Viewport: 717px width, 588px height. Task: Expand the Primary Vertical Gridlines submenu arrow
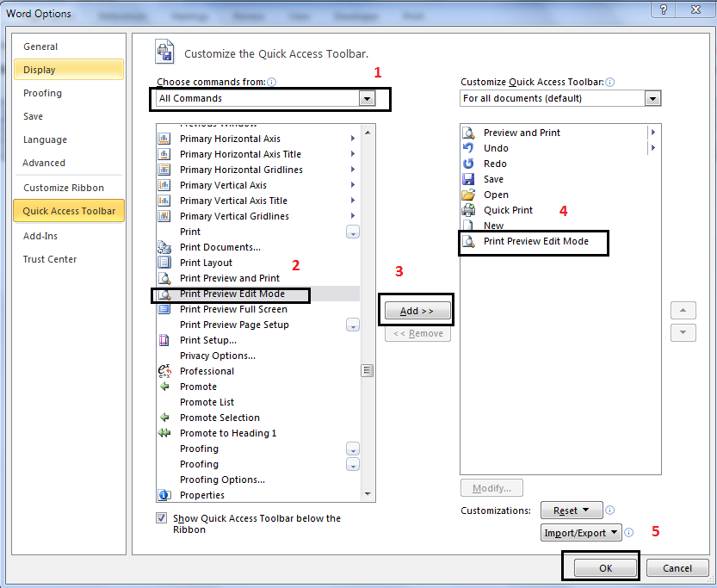click(353, 215)
